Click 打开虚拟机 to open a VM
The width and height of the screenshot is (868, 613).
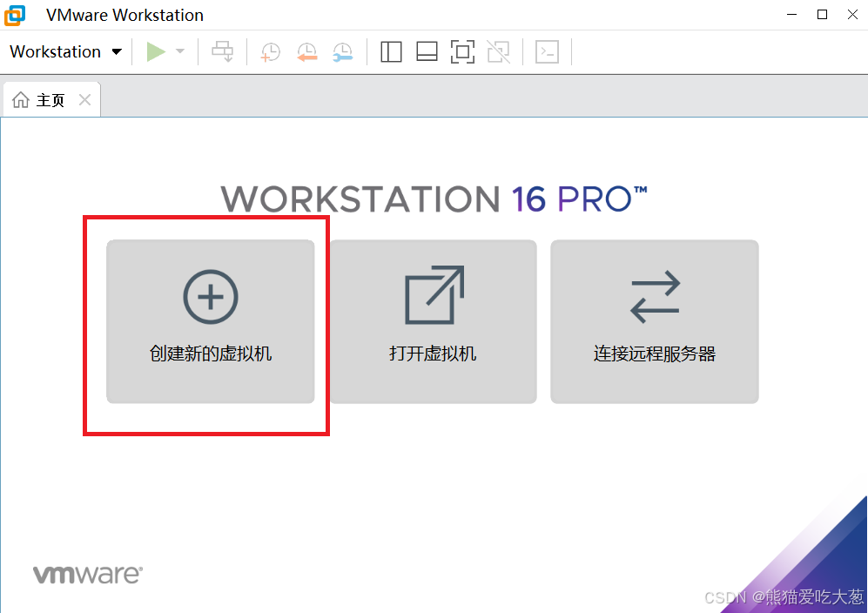tap(433, 322)
